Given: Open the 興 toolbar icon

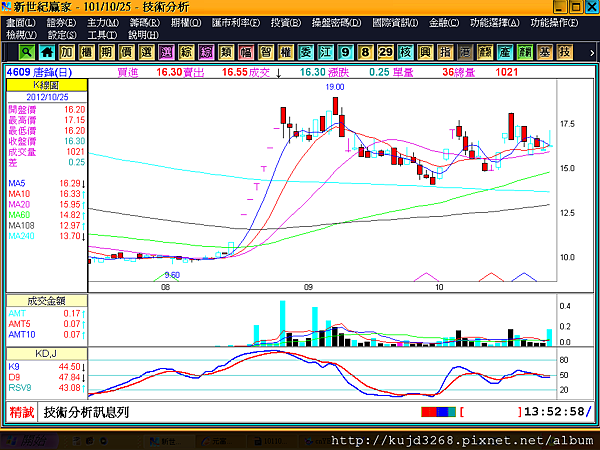Looking at the screenshot, I should tap(425, 52).
